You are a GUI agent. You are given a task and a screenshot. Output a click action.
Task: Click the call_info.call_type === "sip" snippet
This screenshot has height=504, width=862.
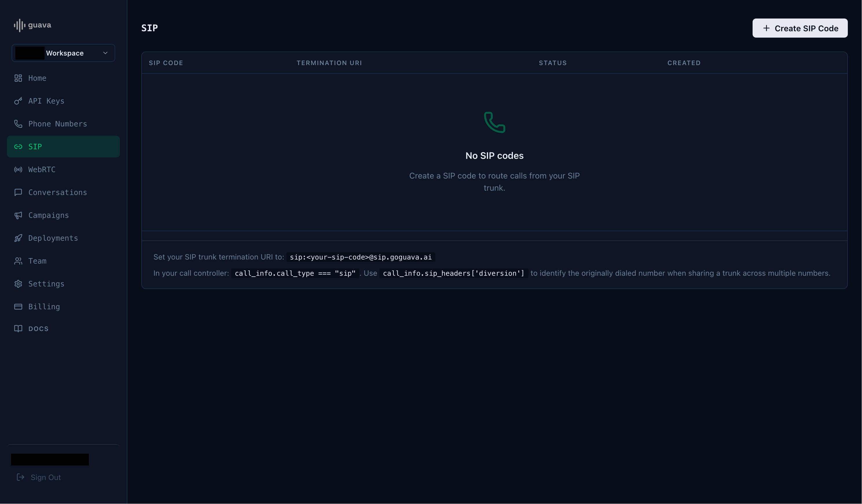pyautogui.click(x=295, y=273)
